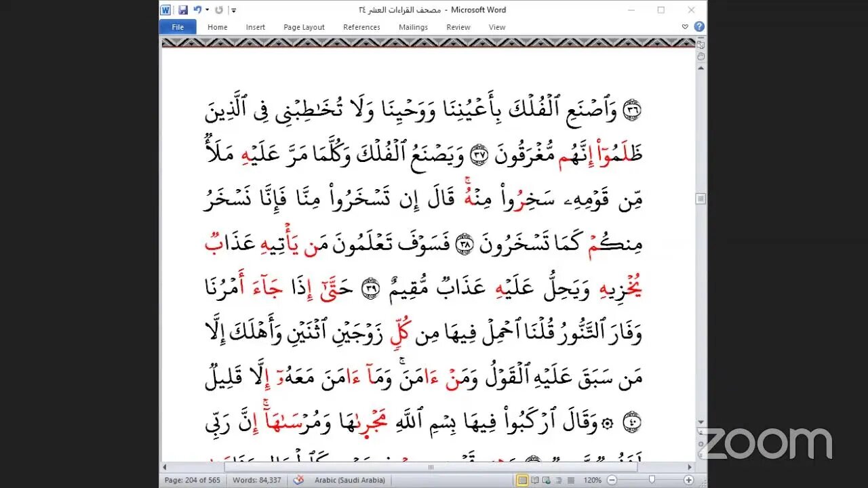Click the Redo (repeat) icon
The width and height of the screenshot is (868, 488).
219,10
